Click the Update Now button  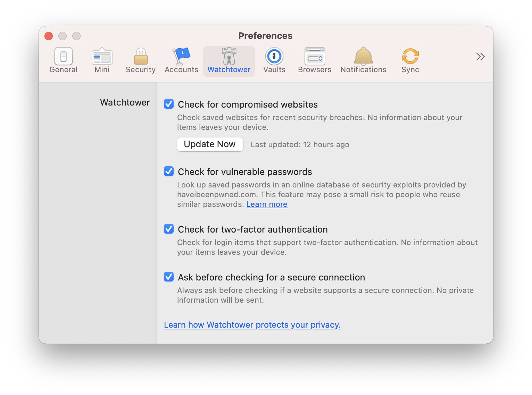(x=210, y=144)
